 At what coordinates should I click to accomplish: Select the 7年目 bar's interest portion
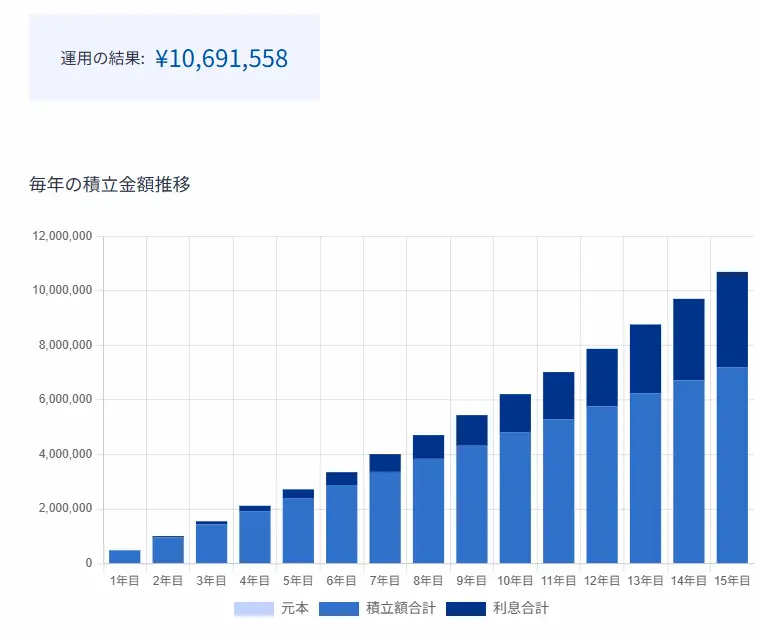tap(385, 463)
